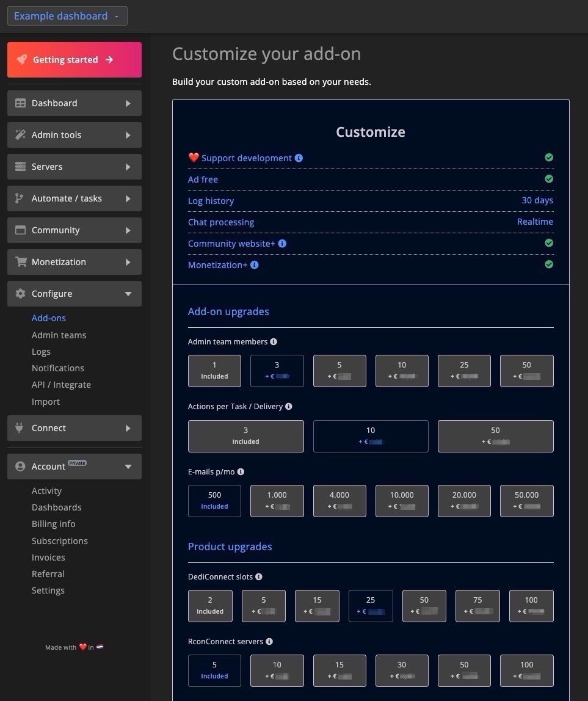Select the Monetization shopping cart icon
Image resolution: width=588 pixels, height=701 pixels.
pyautogui.click(x=20, y=261)
